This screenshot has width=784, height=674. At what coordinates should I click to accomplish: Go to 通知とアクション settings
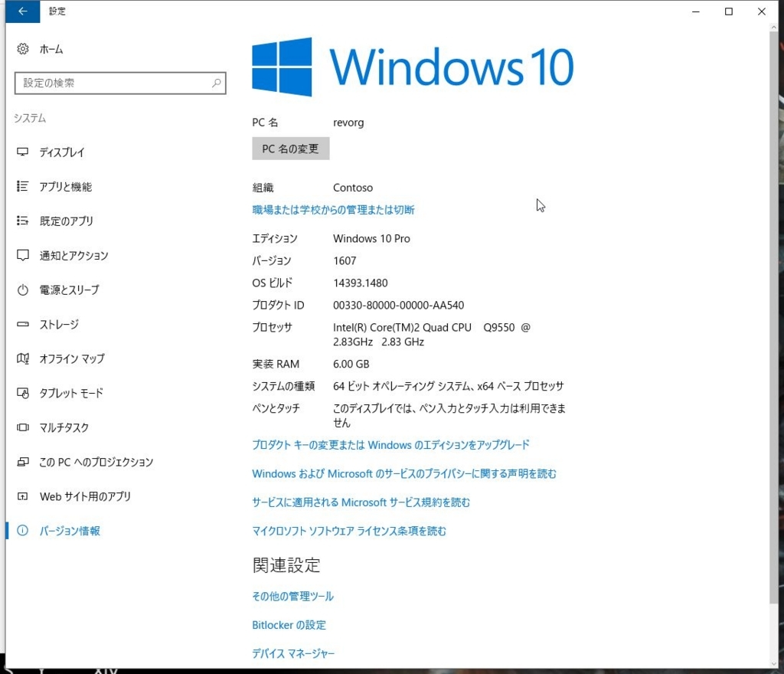(74, 256)
